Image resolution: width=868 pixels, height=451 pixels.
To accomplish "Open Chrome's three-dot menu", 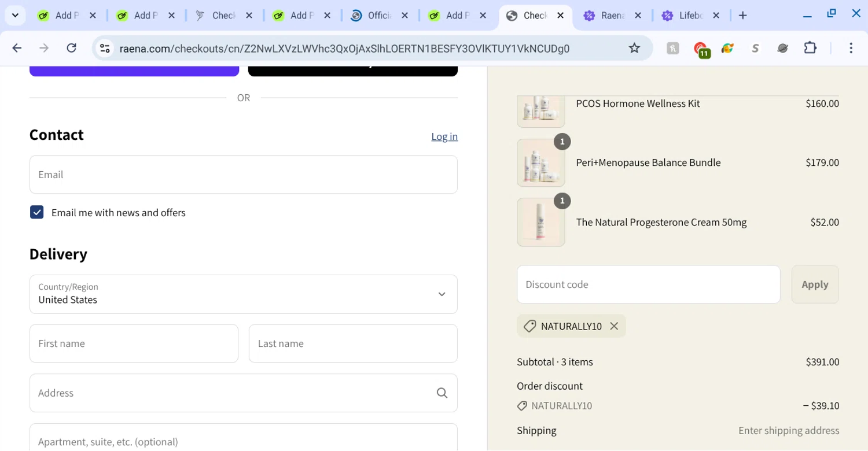I will 851,48.
